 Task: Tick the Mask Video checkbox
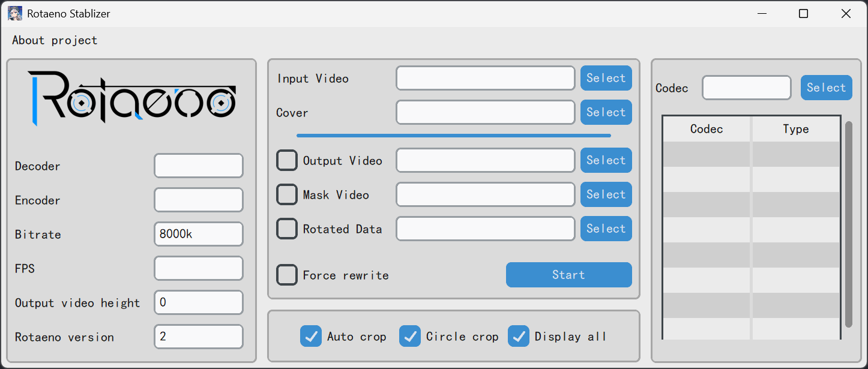tap(287, 194)
